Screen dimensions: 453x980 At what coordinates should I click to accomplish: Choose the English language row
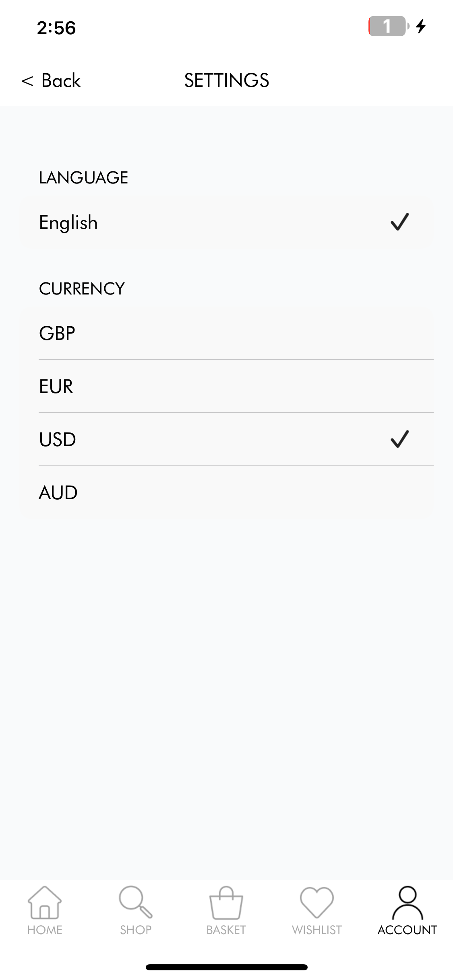[226, 222]
